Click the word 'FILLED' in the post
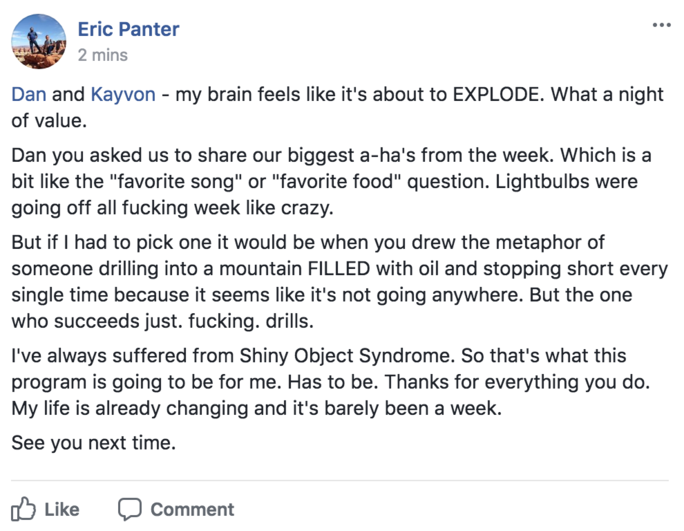The image size is (684, 531). coord(339,269)
